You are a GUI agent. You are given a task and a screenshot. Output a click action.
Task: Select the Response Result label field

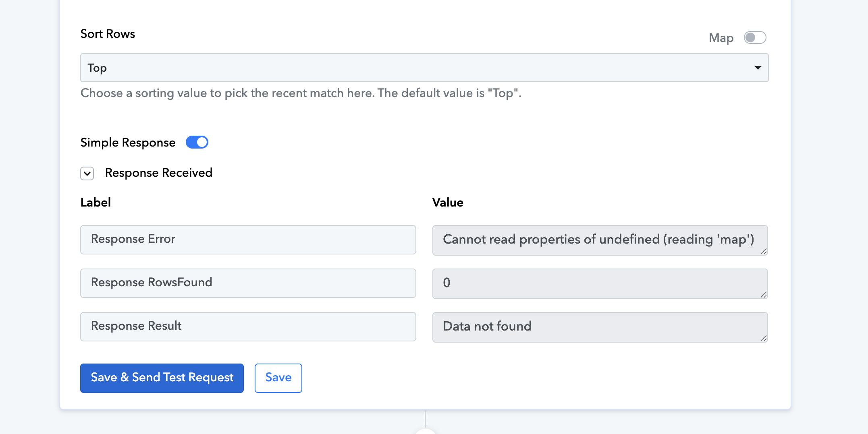(x=248, y=327)
